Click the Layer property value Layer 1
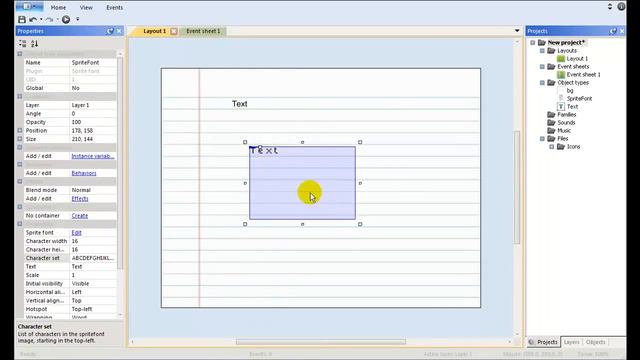The width and height of the screenshot is (640, 360). tap(93, 105)
